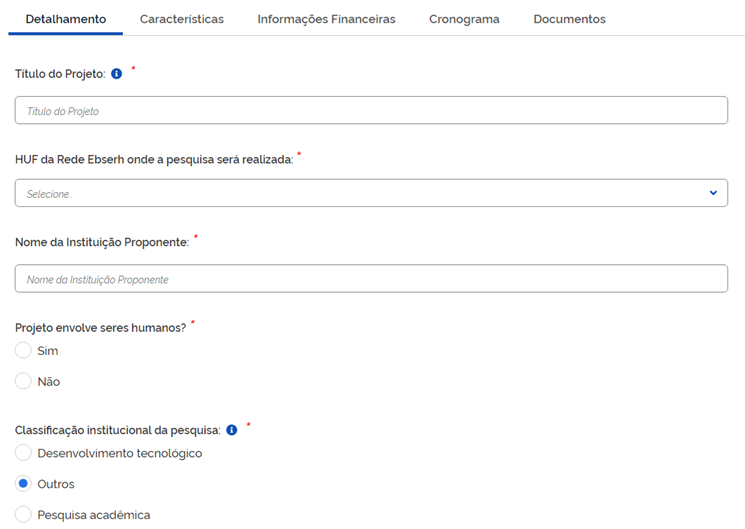
Task: Open the Cronograma tab
Action: [464, 19]
